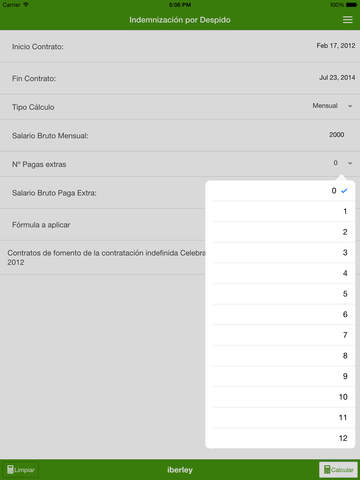360x480 pixels.
Task: Tap the Calcular button
Action: point(338,470)
